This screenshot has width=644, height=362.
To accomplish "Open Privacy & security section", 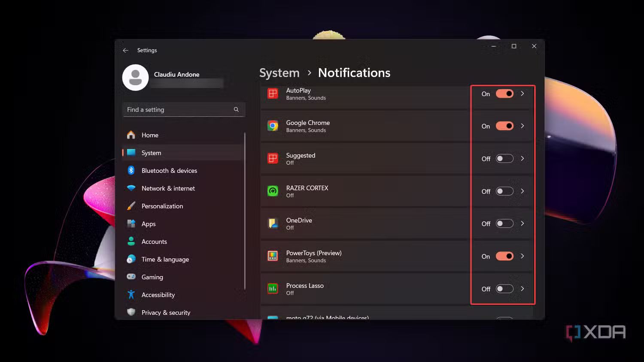I will [x=166, y=312].
